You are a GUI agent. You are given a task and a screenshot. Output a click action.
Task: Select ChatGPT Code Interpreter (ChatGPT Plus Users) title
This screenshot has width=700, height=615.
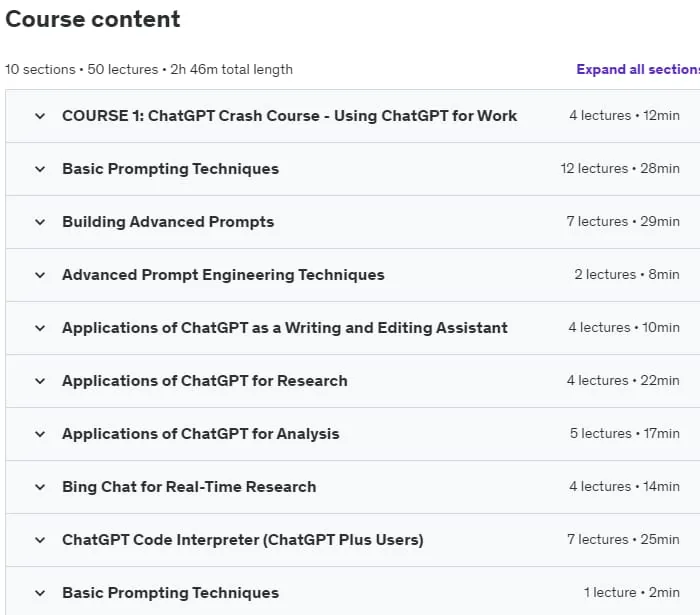point(243,540)
